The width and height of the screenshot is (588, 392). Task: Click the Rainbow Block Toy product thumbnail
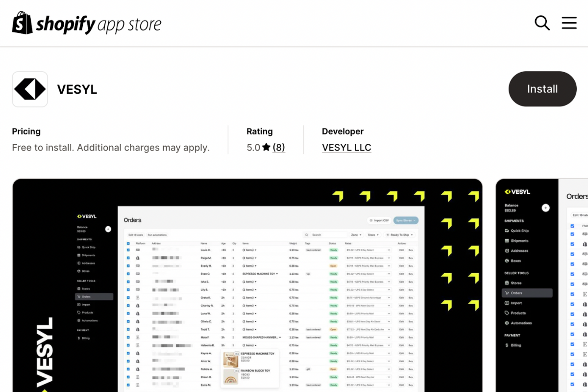pyautogui.click(x=231, y=376)
